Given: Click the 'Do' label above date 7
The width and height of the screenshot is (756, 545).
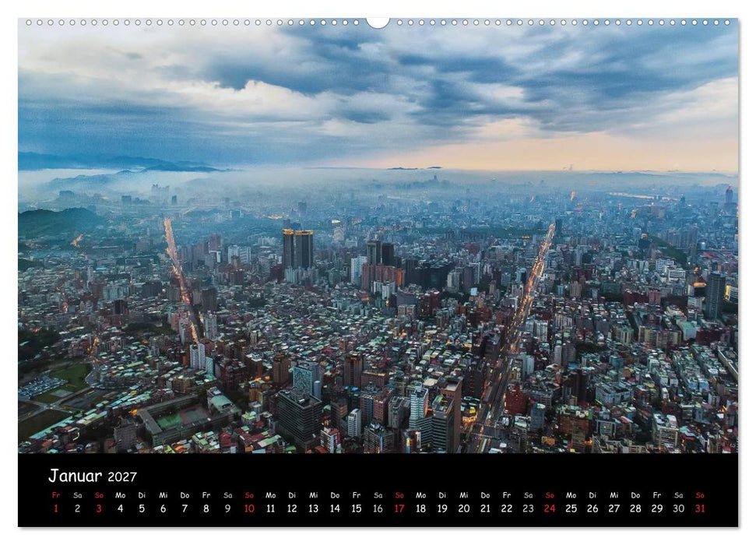Looking at the screenshot, I should (185, 495).
